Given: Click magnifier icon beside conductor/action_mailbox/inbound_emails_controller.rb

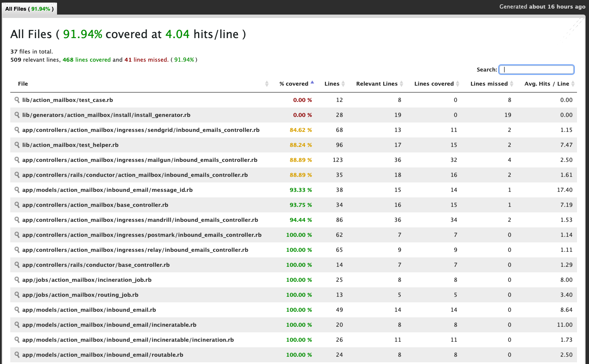Looking at the screenshot, I should point(17,175).
